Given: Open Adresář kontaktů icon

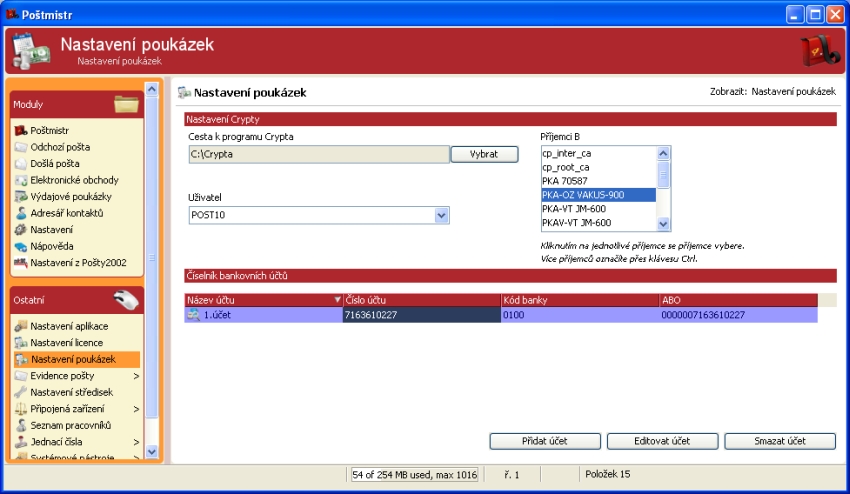Looking at the screenshot, I should tap(20, 213).
